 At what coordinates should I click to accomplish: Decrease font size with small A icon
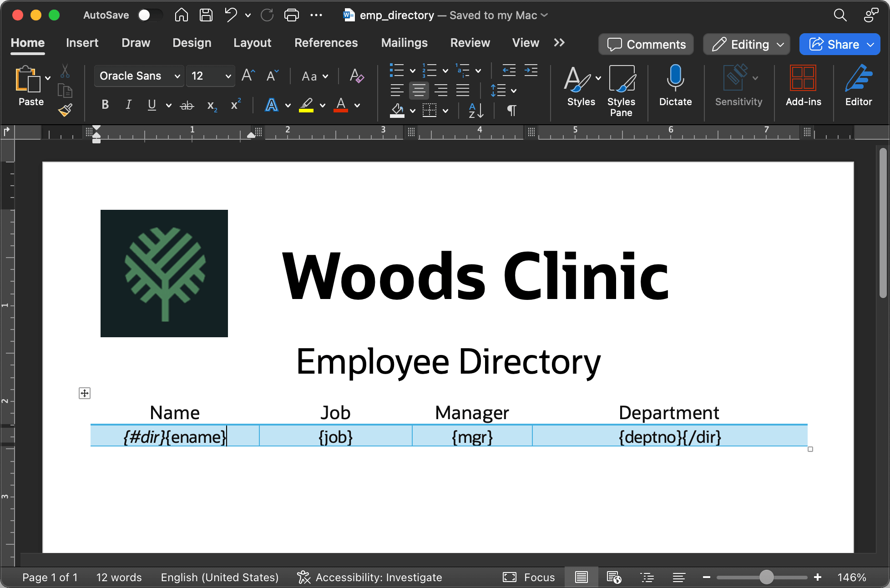(x=272, y=76)
